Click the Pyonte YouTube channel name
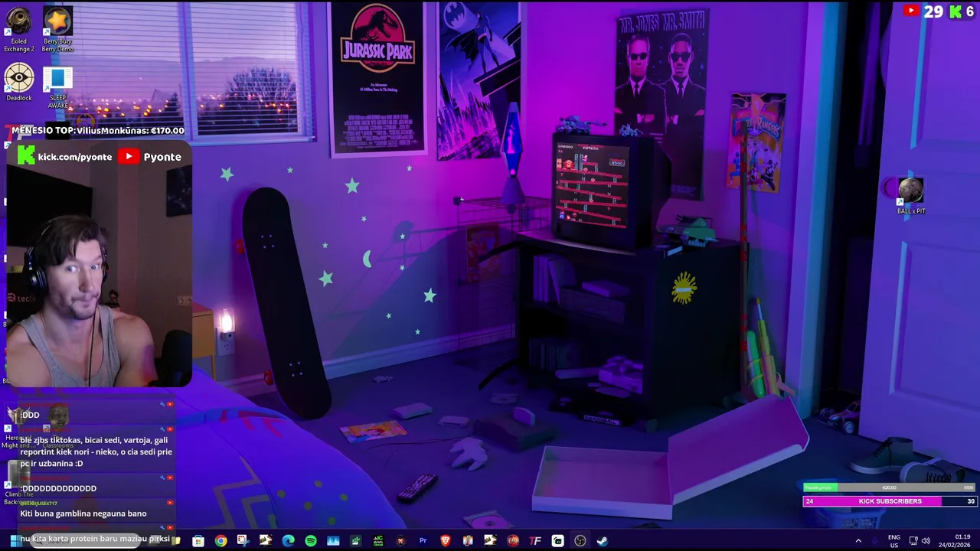Screen dimensions: 980x551 (162, 156)
